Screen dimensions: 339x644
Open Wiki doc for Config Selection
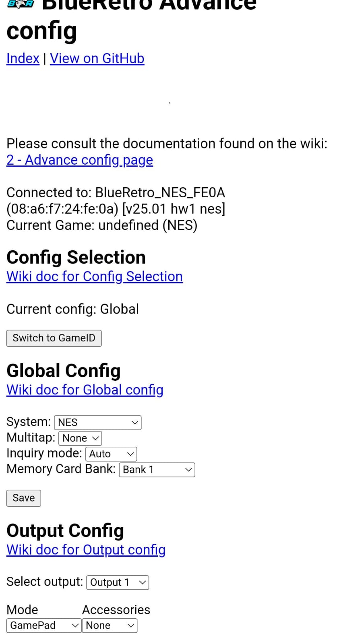pyautogui.click(x=95, y=277)
